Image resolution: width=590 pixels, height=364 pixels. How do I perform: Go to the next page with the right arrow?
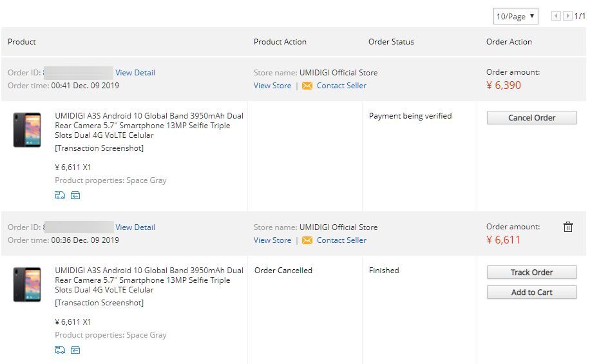[567, 16]
